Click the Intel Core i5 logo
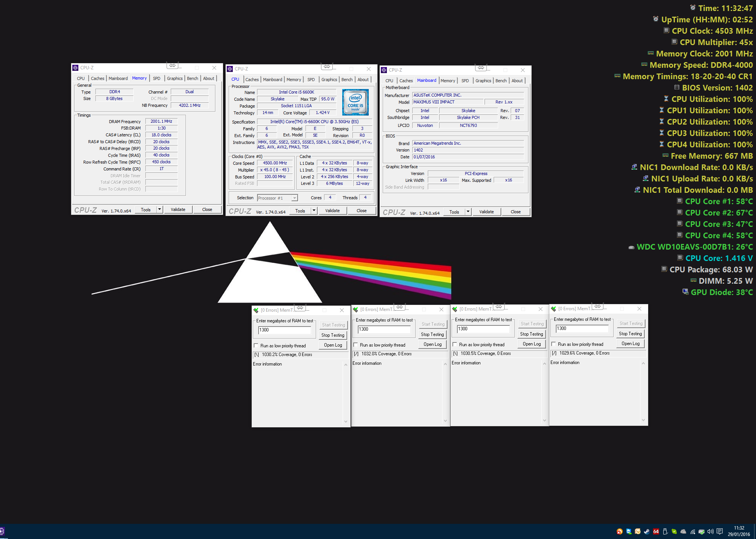Viewport: 756px width, 539px height. pyautogui.click(x=355, y=102)
